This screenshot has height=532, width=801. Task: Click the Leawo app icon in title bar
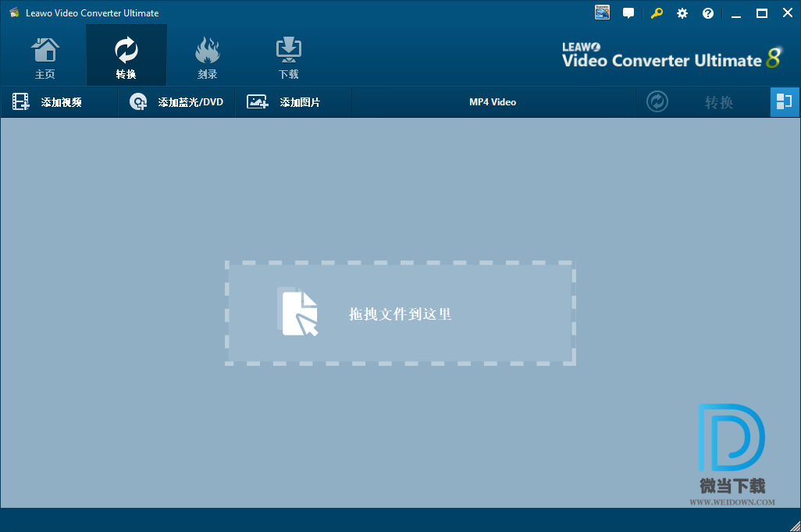click(x=14, y=12)
